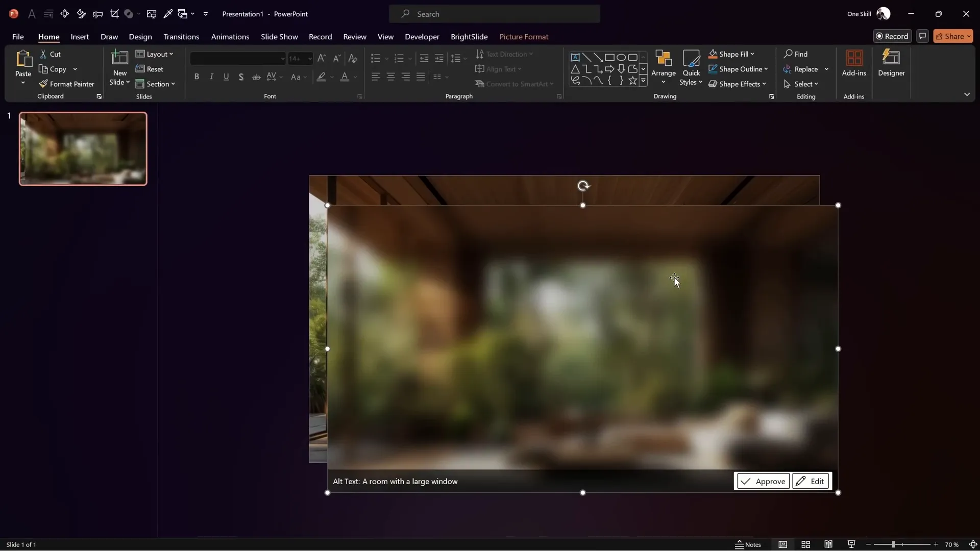
Task: Switch to the Animations tab
Action: pyautogui.click(x=230, y=37)
